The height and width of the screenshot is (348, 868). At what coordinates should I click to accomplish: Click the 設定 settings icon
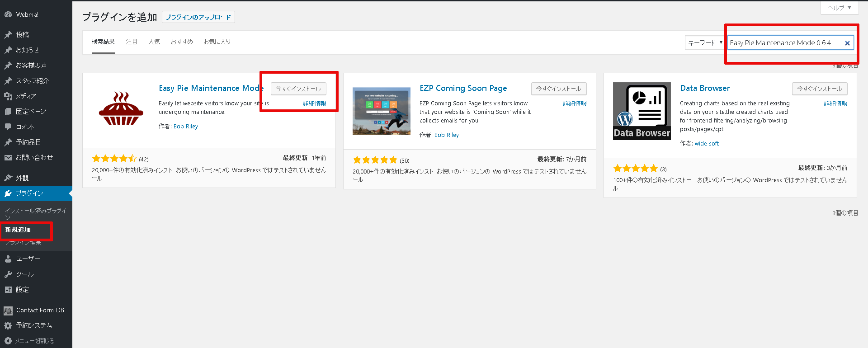click(8, 290)
